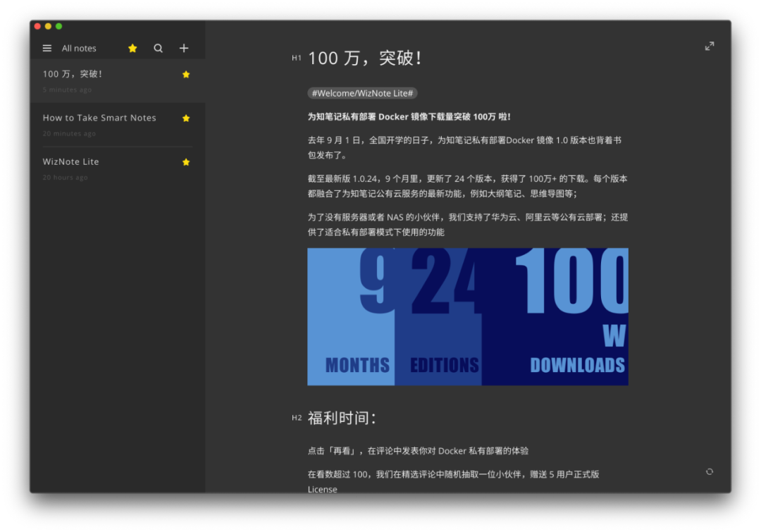Open the How to Take Smart Notes note
Image resolution: width=761 pixels, height=532 pixels.
click(x=118, y=125)
